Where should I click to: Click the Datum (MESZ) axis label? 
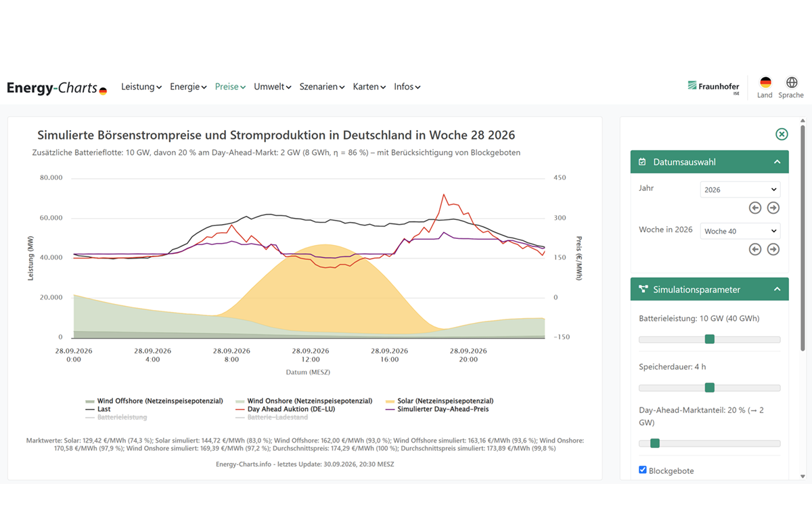click(308, 372)
